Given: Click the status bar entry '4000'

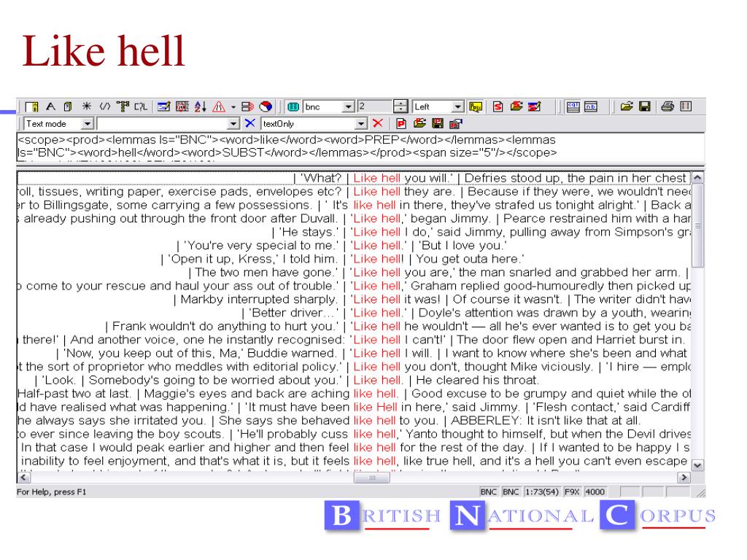Looking at the screenshot, I should [595, 491].
